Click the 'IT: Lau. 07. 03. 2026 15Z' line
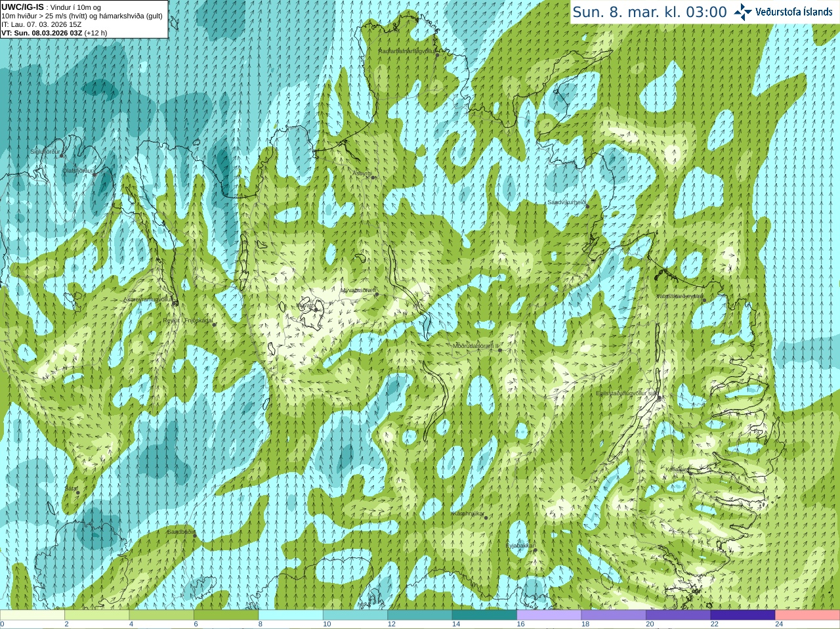840x629 pixels. point(42,24)
